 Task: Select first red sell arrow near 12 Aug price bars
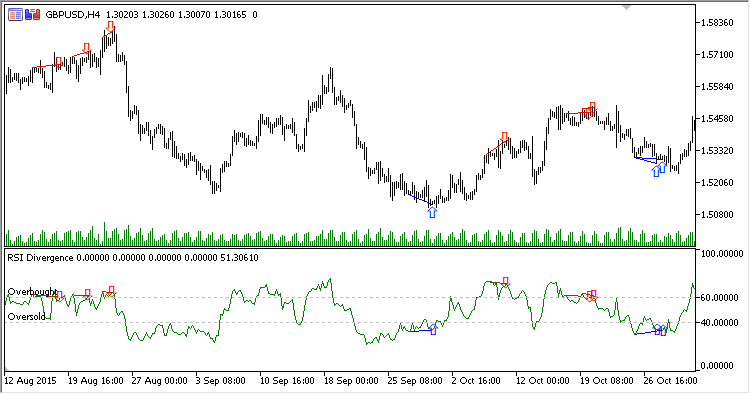(58, 62)
